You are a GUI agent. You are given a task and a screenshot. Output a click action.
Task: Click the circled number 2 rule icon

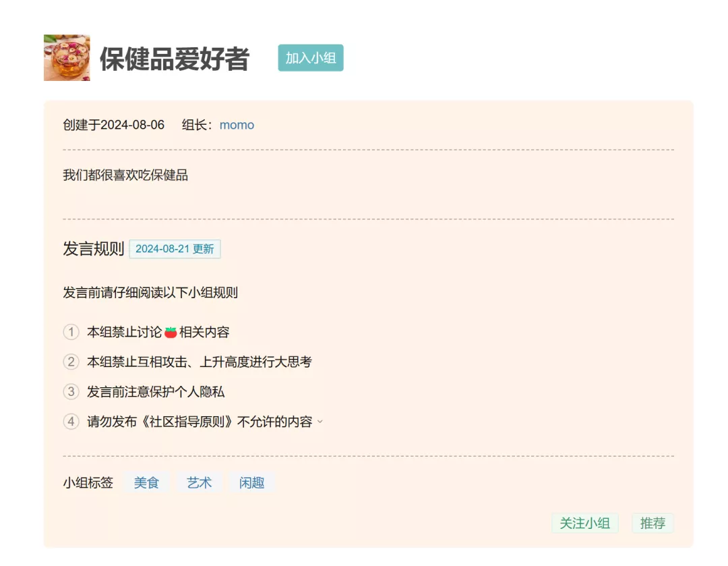click(71, 362)
